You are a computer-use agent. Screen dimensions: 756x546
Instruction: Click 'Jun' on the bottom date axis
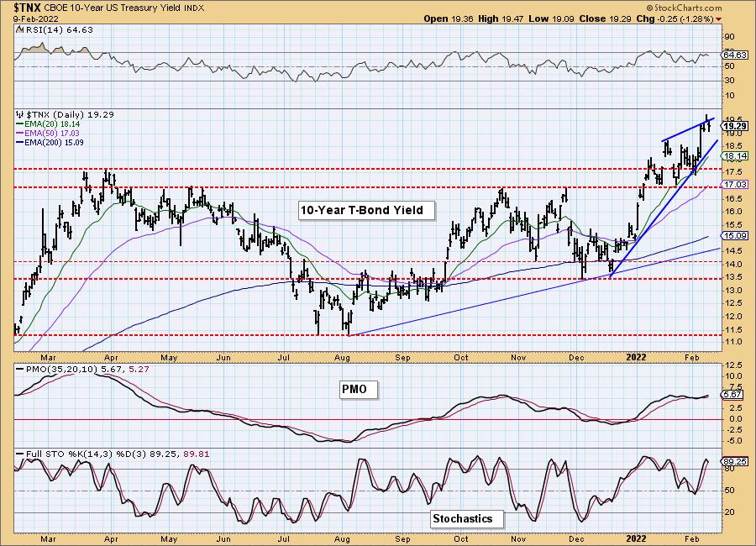(x=223, y=538)
